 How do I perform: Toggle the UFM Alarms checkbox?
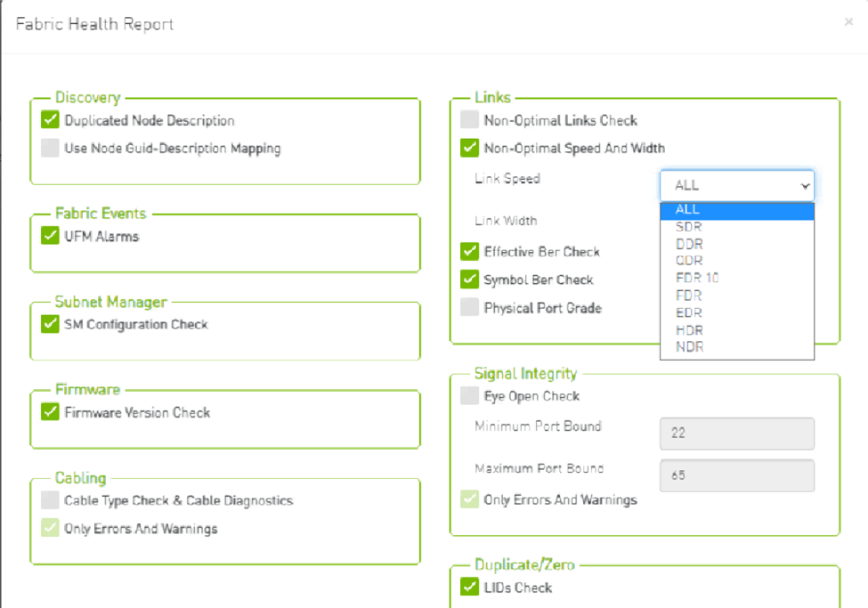click(x=50, y=236)
